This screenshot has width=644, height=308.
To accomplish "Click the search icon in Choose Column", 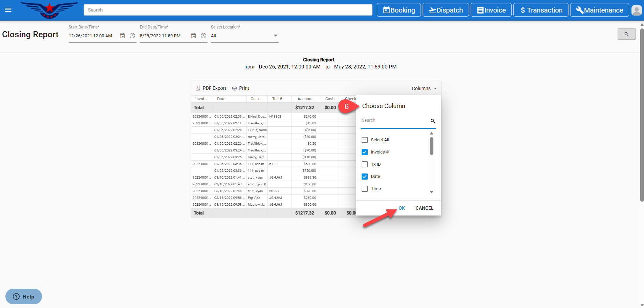I will [432, 121].
